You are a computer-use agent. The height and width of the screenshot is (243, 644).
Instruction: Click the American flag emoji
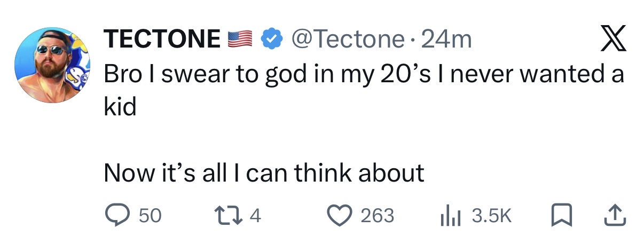[x=240, y=39]
